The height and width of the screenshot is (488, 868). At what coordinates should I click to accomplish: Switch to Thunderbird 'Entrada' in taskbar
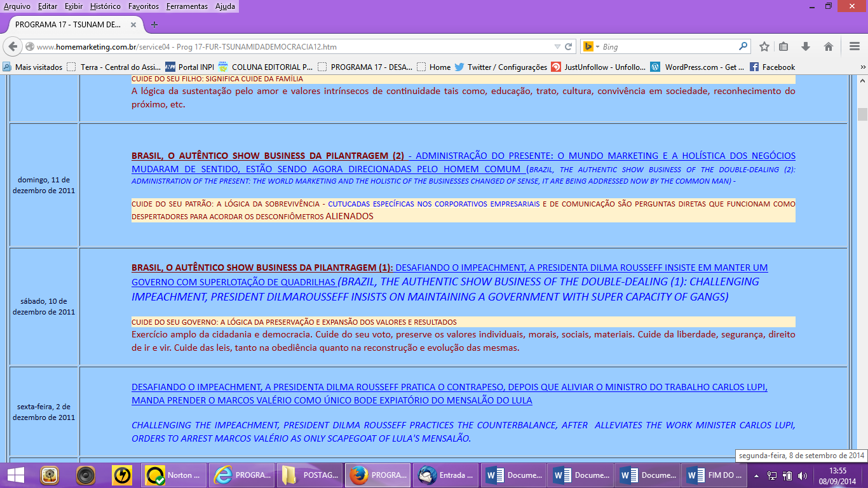tap(445, 475)
